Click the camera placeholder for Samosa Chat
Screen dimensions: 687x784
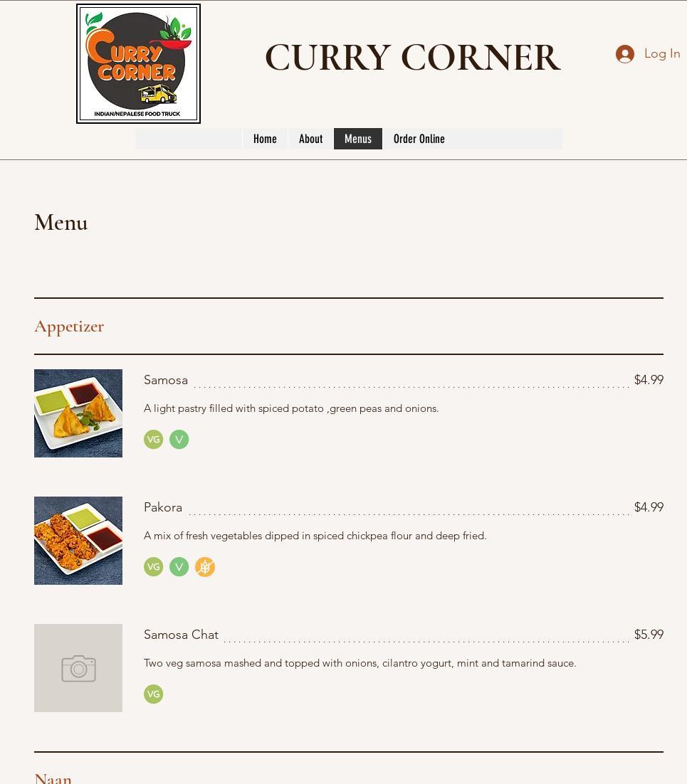(78, 668)
